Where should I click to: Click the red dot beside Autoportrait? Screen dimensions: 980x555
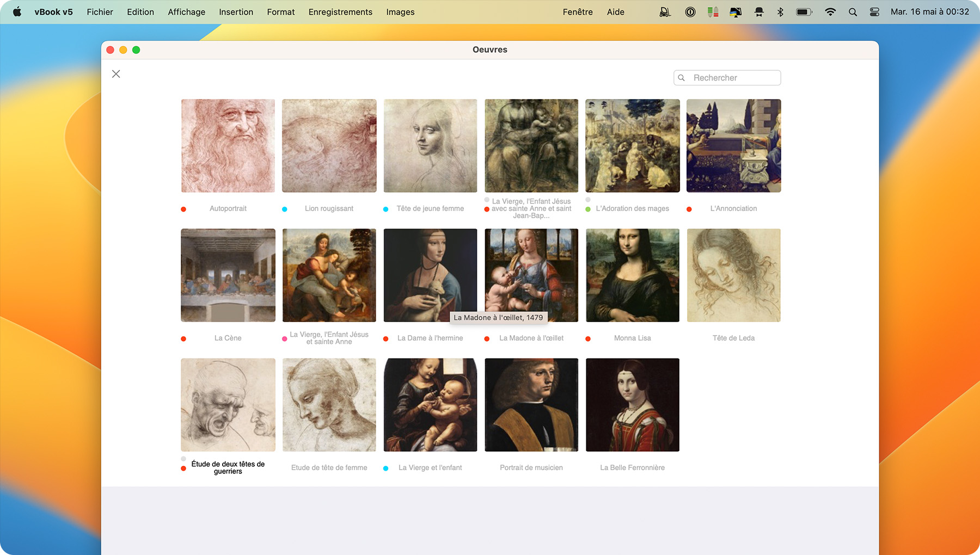tap(183, 209)
